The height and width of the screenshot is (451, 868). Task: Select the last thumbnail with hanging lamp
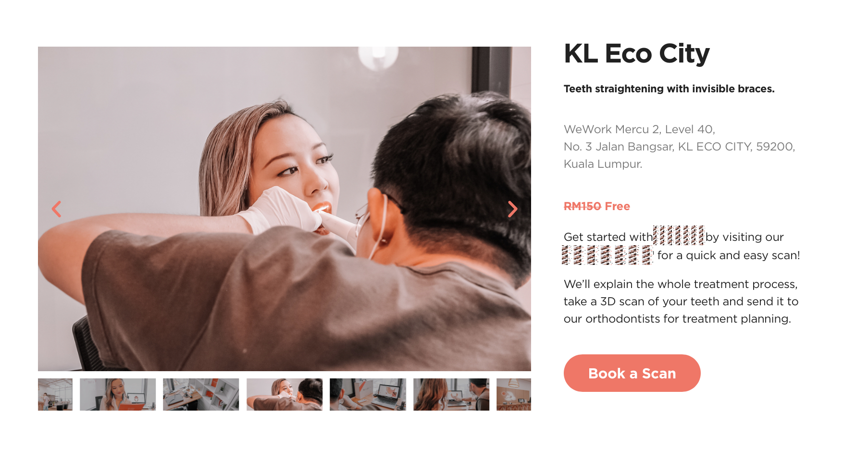pos(514,394)
